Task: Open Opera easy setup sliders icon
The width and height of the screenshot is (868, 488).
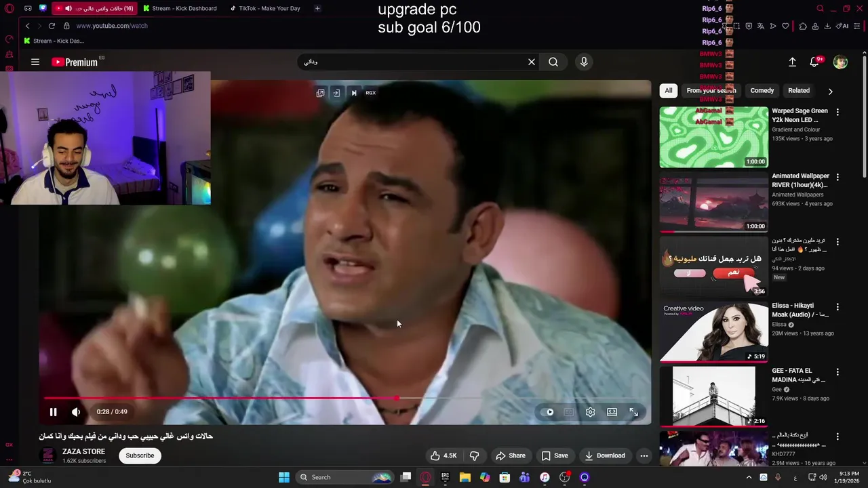Action: click(859, 26)
